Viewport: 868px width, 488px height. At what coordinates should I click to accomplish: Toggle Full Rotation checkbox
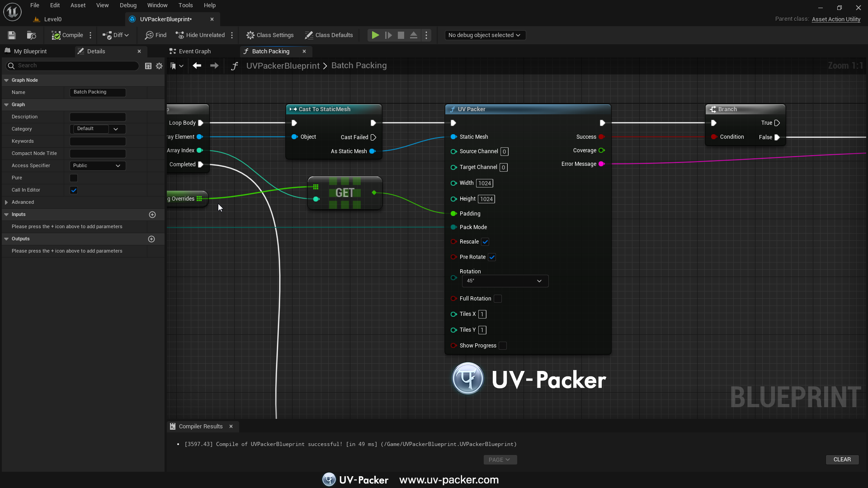tap(498, 299)
